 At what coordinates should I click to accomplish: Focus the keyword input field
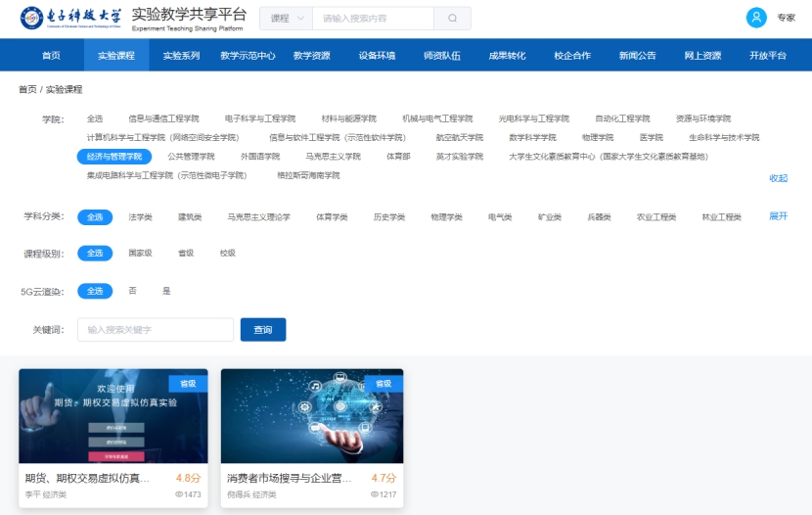coord(156,330)
